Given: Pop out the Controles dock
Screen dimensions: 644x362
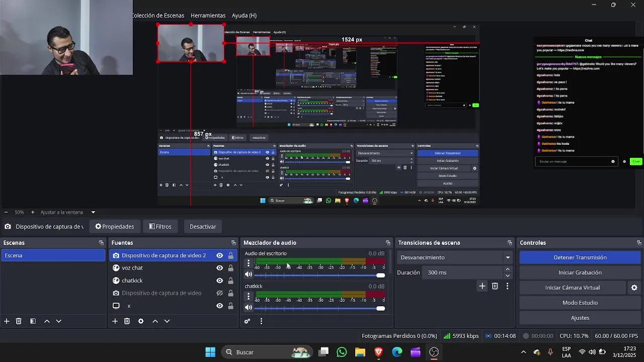Looking at the screenshot, I should [639, 243].
